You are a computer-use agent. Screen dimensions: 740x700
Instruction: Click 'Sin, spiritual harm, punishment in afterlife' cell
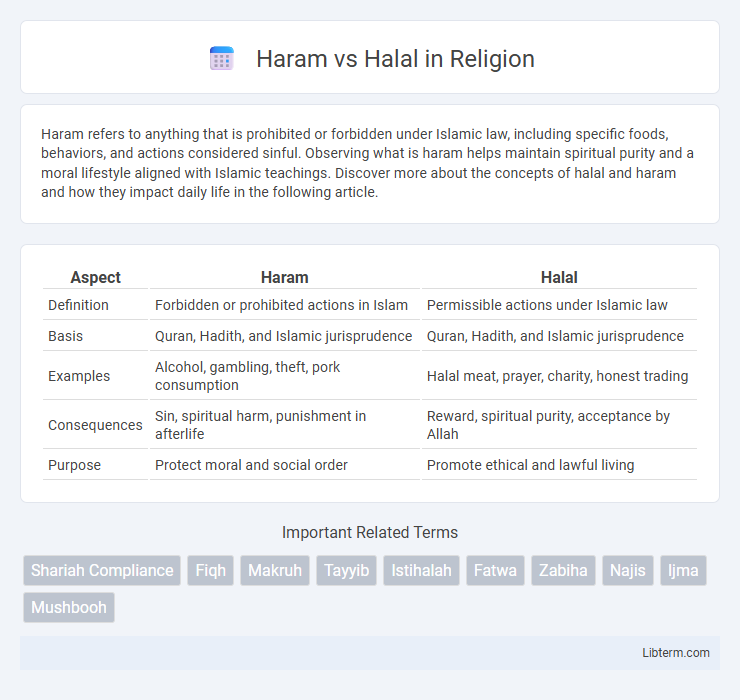[x=285, y=425]
